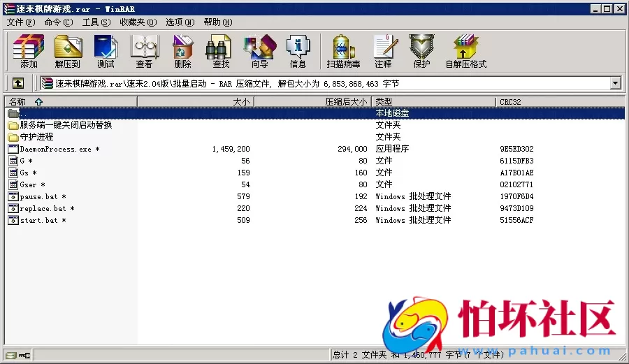This screenshot has height=364, width=629.
Task: Click the disk icon in status bar
Action: click(x=11, y=355)
